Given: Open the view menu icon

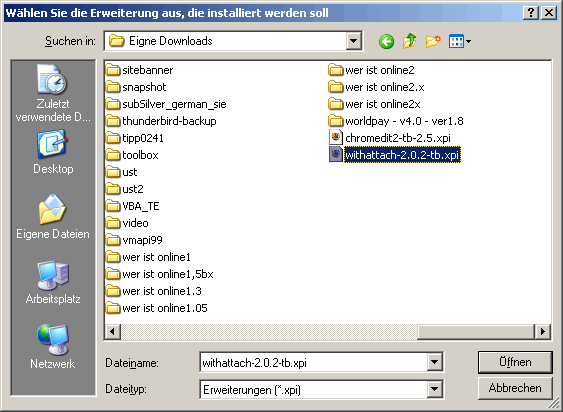Looking at the screenshot, I should coord(460,42).
